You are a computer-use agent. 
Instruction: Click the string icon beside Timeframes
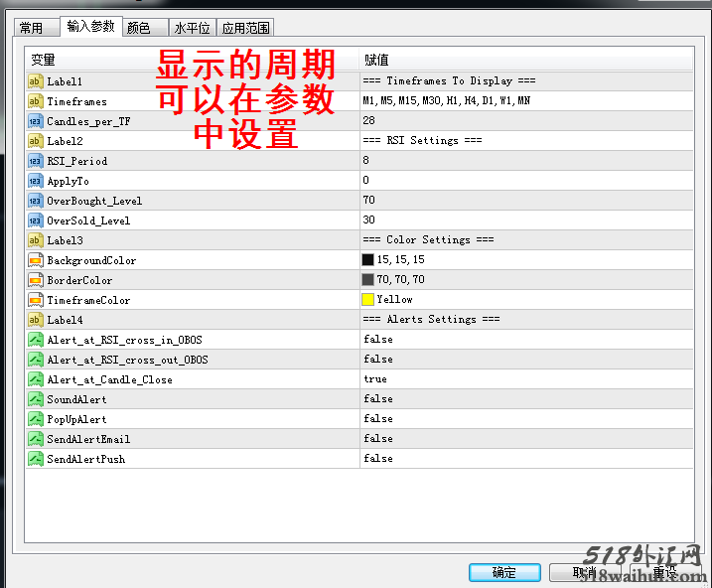point(36,101)
